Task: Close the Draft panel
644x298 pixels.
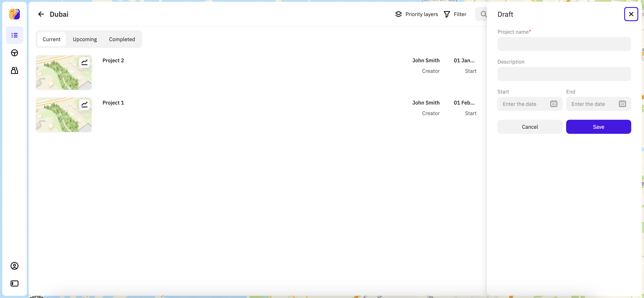Action: [631, 14]
